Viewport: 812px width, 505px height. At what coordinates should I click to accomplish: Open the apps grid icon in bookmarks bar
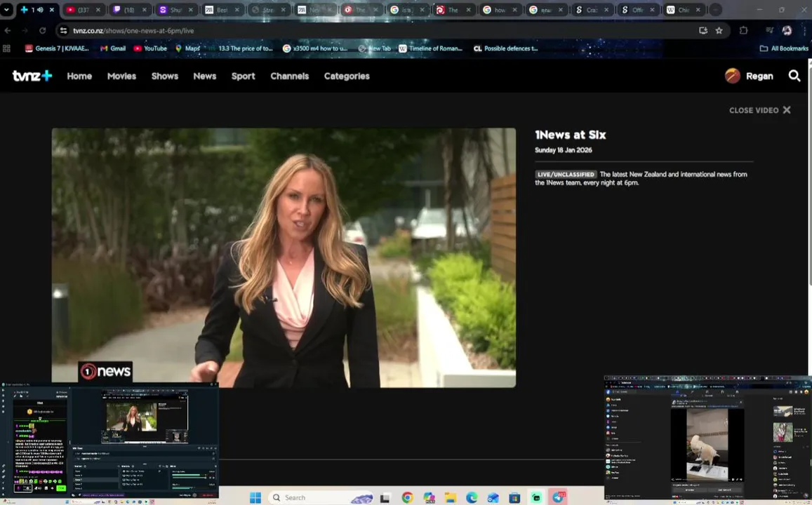(x=7, y=48)
